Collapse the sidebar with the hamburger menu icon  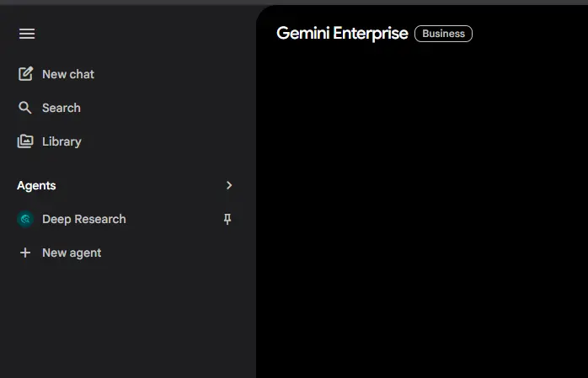tap(27, 34)
